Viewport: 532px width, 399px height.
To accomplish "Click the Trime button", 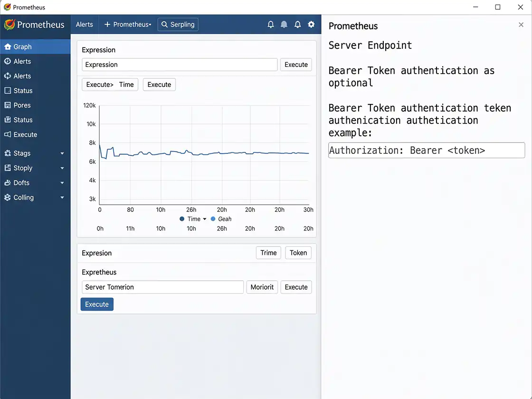I will pos(268,253).
